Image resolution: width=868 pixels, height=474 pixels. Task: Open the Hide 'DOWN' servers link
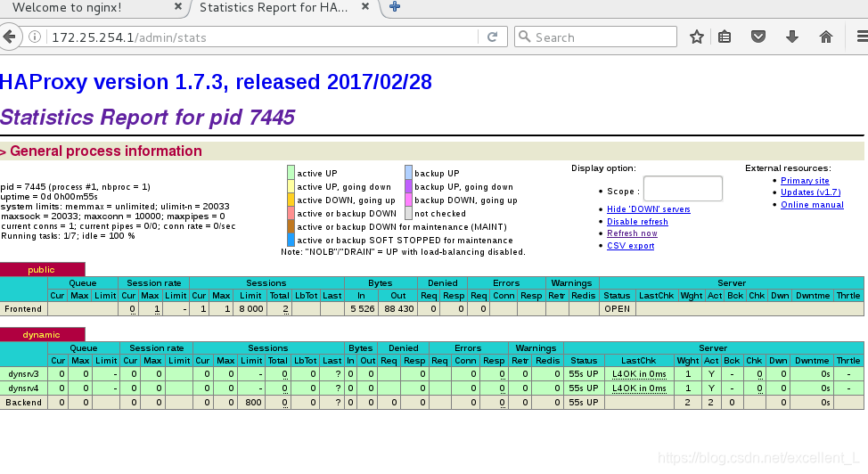pos(648,209)
